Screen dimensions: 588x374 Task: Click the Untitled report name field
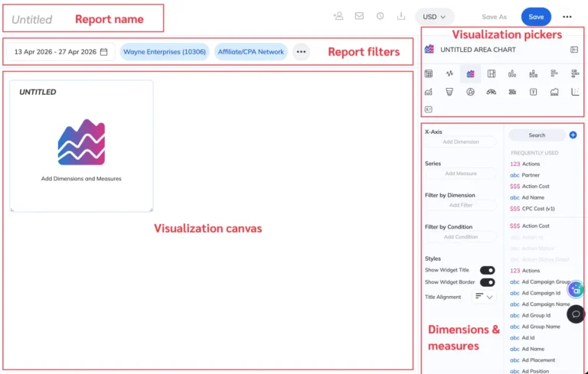(32, 19)
